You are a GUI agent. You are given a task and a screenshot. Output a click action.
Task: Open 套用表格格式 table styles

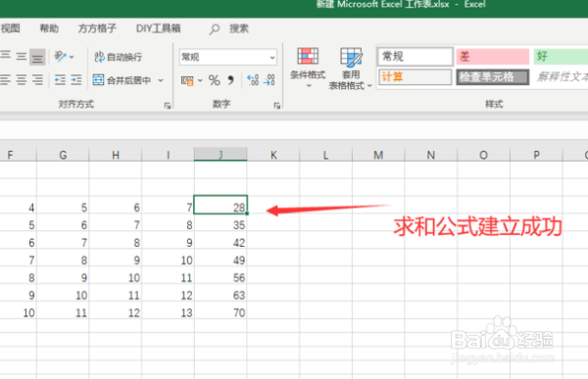point(351,69)
